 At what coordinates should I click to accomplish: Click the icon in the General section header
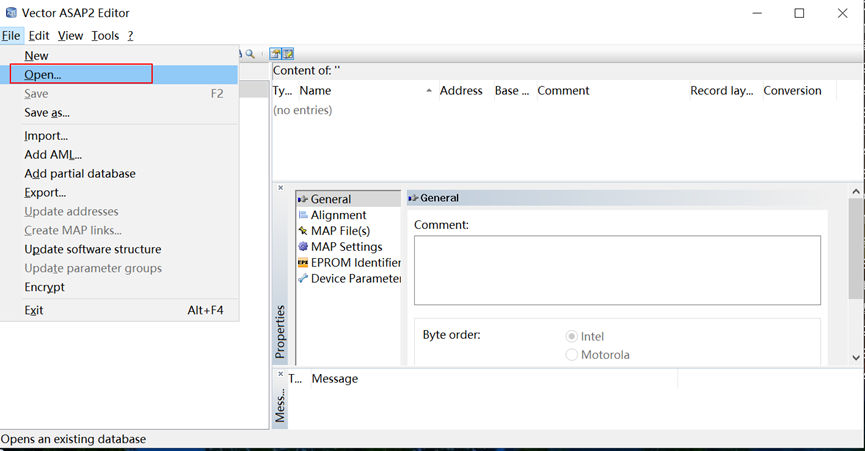click(x=413, y=198)
